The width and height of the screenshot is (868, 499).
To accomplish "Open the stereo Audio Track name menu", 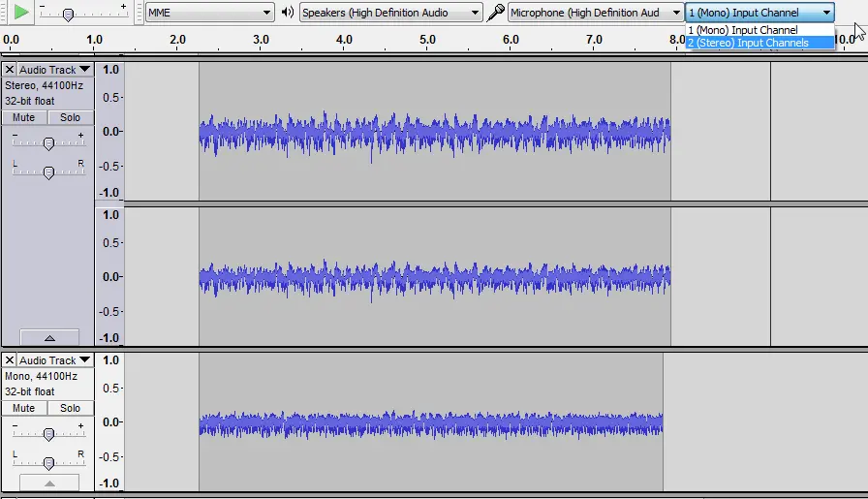I will click(x=55, y=70).
